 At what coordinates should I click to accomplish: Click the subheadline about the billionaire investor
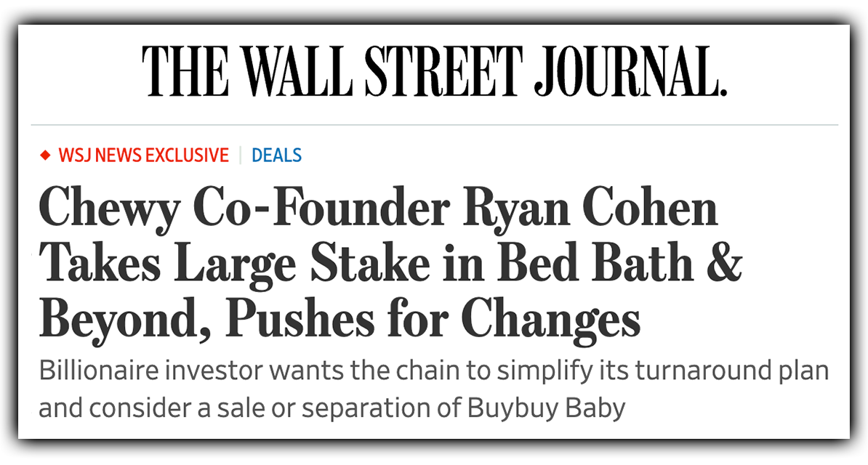[x=433, y=389]
